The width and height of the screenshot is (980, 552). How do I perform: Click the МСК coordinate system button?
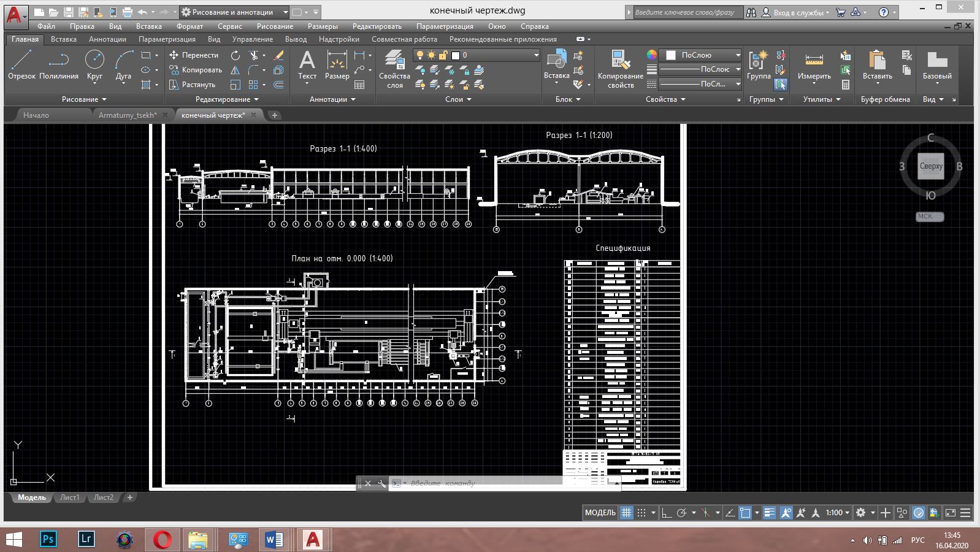tap(930, 217)
